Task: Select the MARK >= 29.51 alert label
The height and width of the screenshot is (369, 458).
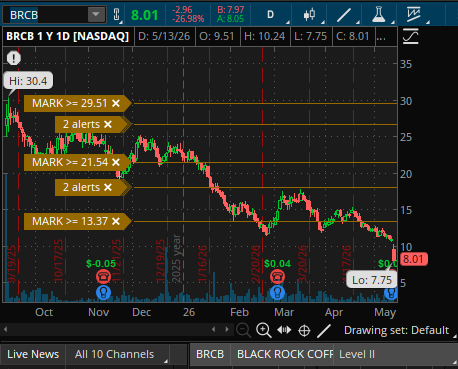Action: pyautogui.click(x=70, y=103)
